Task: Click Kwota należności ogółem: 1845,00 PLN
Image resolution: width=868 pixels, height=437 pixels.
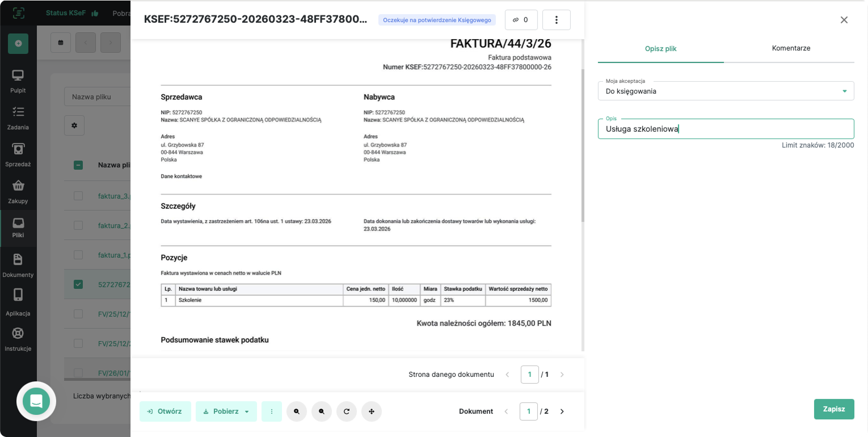Action: [x=484, y=323]
